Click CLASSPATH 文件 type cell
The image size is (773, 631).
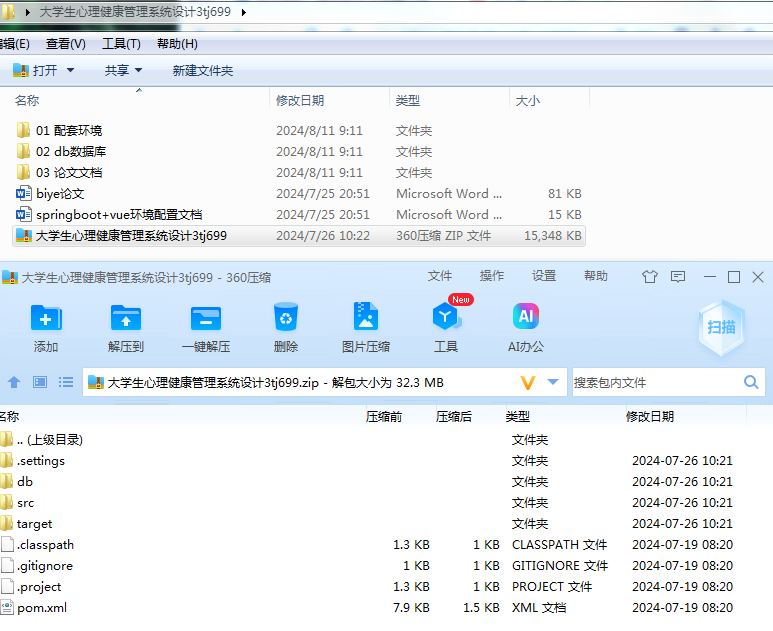click(x=560, y=544)
